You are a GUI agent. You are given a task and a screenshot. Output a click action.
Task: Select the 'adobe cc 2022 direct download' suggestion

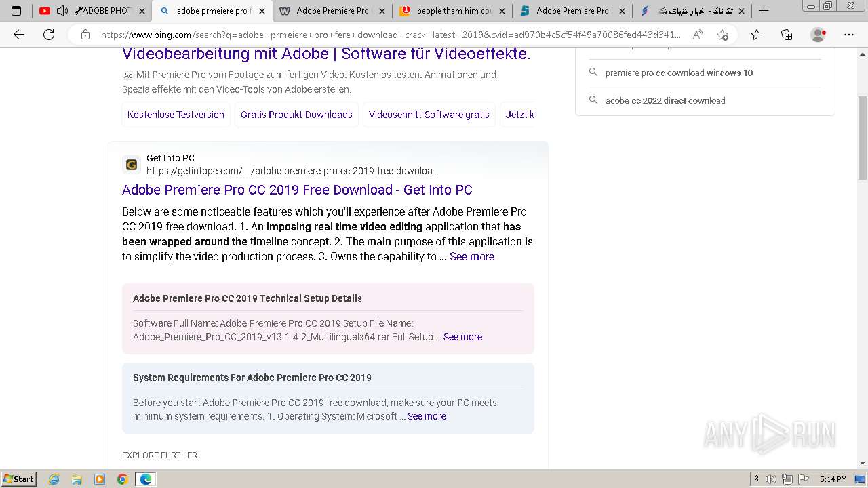click(x=665, y=100)
